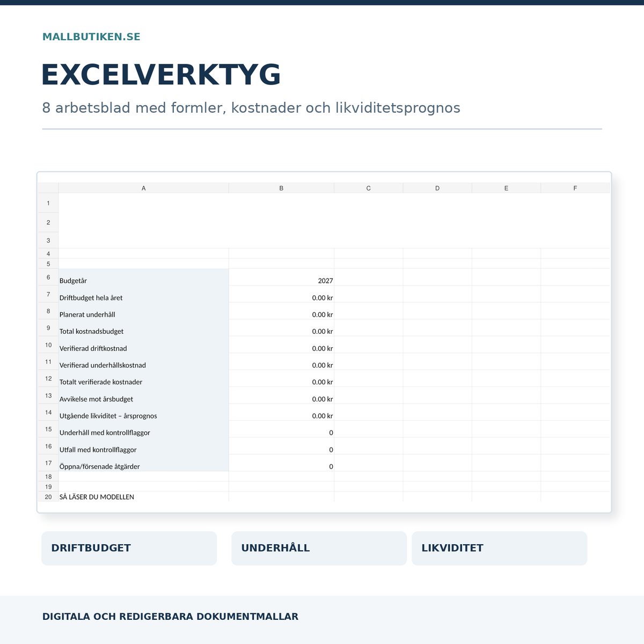Click the DRIFTBUDGET label box
Screen dimensions: 644x644
pos(129,548)
